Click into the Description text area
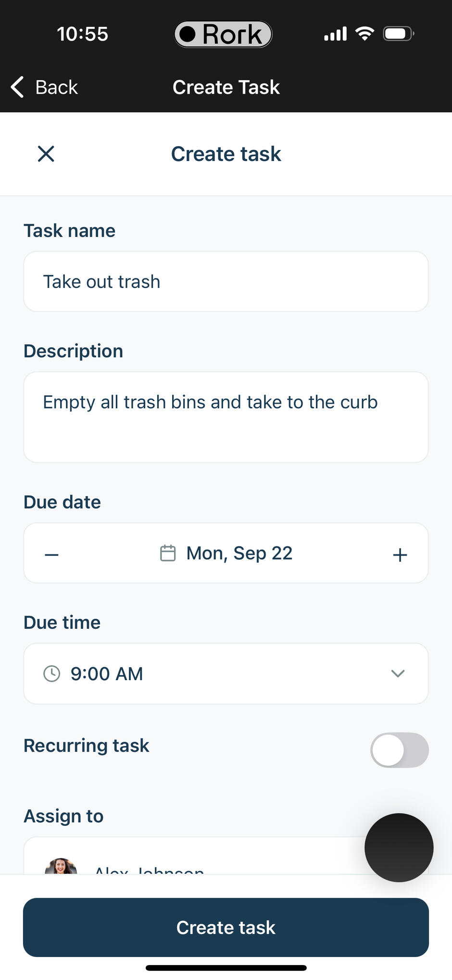 tap(226, 417)
